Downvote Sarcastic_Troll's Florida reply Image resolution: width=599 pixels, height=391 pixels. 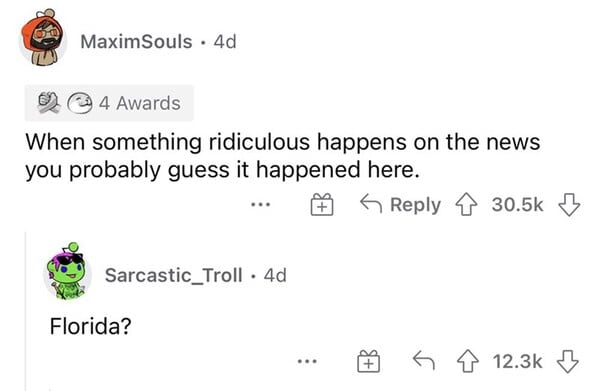point(568,361)
